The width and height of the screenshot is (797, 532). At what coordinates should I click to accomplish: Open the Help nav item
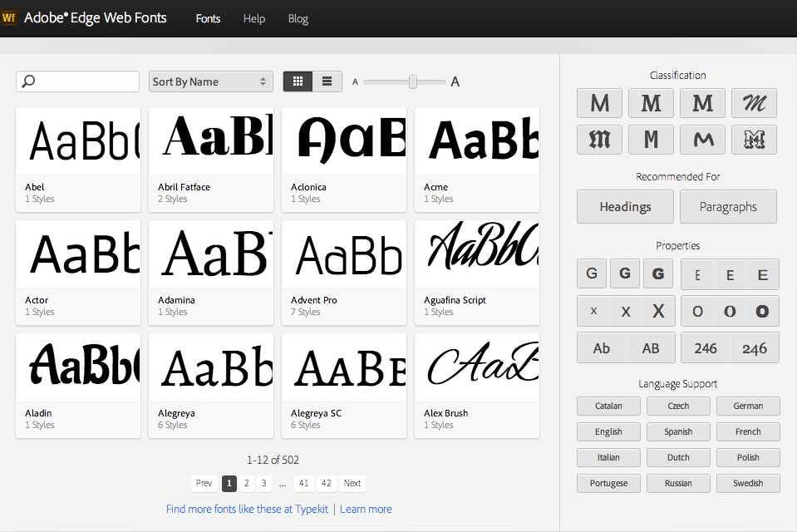click(254, 19)
